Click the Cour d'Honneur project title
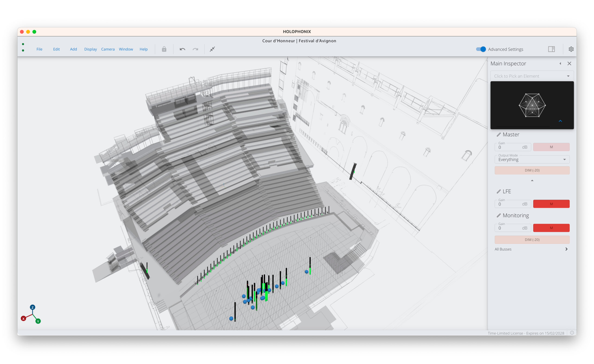The height and width of the screenshot is (364, 594). pos(299,41)
